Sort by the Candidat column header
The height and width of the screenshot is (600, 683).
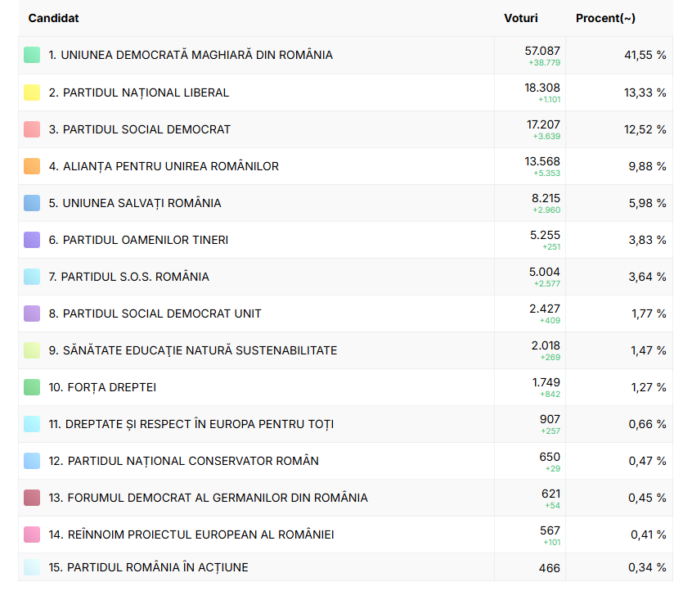pyautogui.click(x=54, y=18)
